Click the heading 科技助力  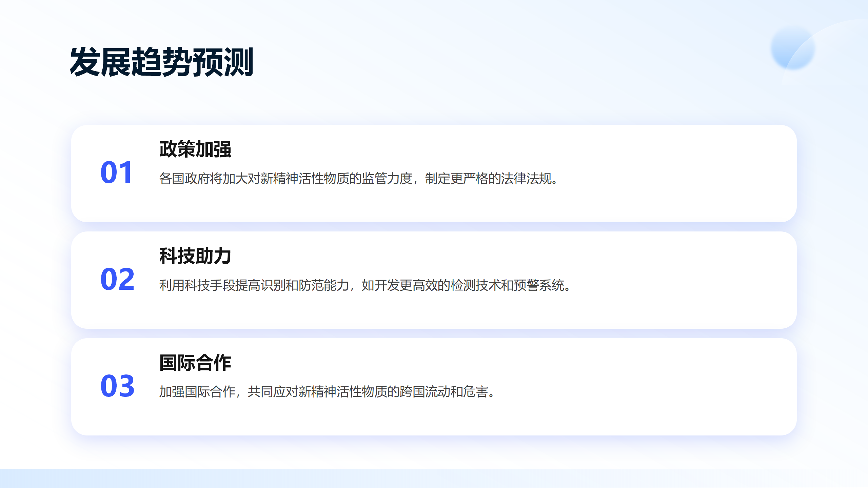pos(195,256)
